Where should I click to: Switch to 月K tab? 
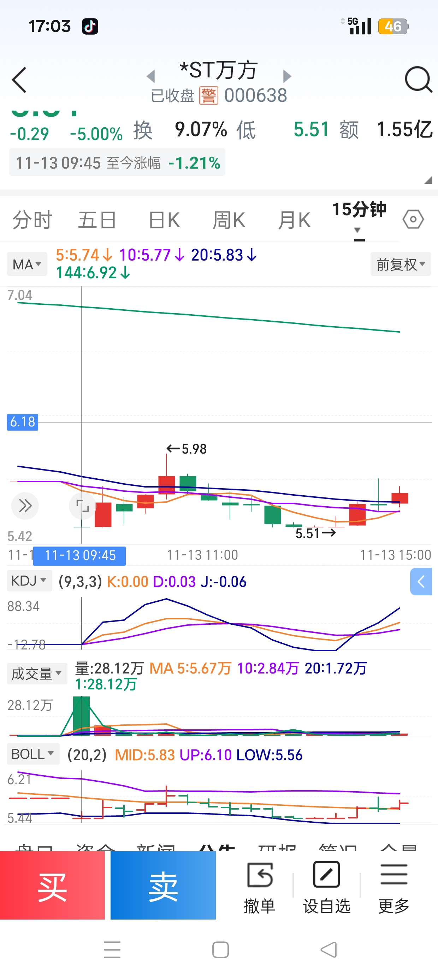pyautogui.click(x=294, y=220)
